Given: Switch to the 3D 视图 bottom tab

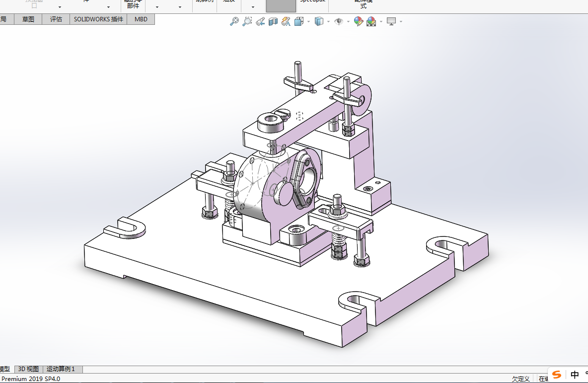Looking at the screenshot, I should click(28, 369).
